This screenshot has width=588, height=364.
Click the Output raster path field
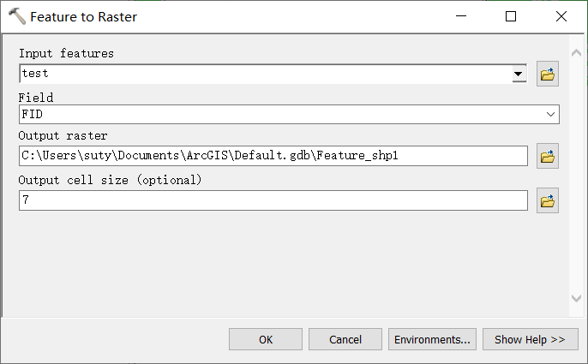(273, 156)
